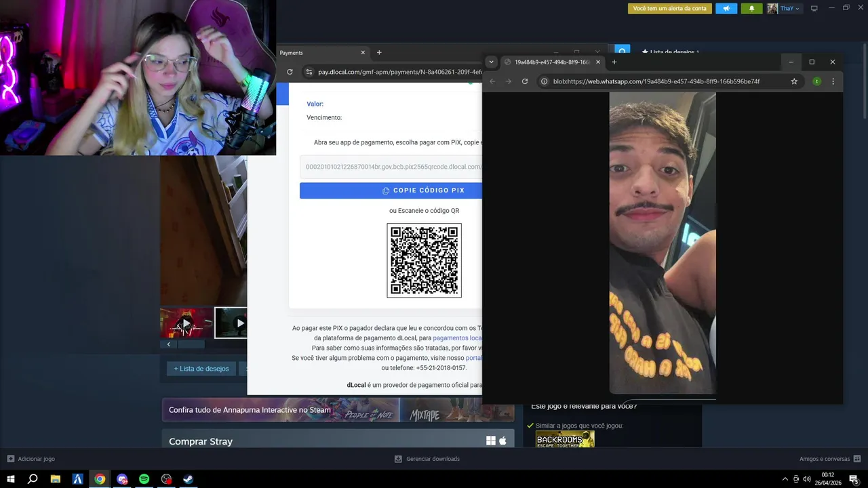Screen dimensions: 868x488
Task: Click Adicionar jogo in Steam footer
Action: point(31,459)
